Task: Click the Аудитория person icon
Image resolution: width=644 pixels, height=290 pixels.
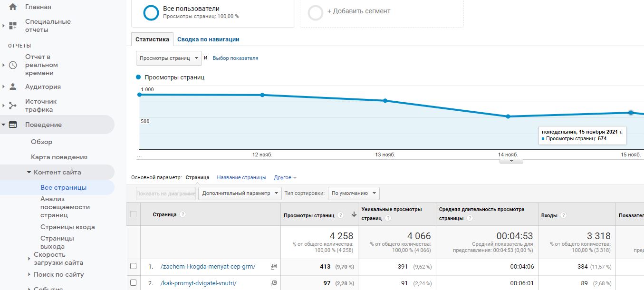Action: point(13,87)
